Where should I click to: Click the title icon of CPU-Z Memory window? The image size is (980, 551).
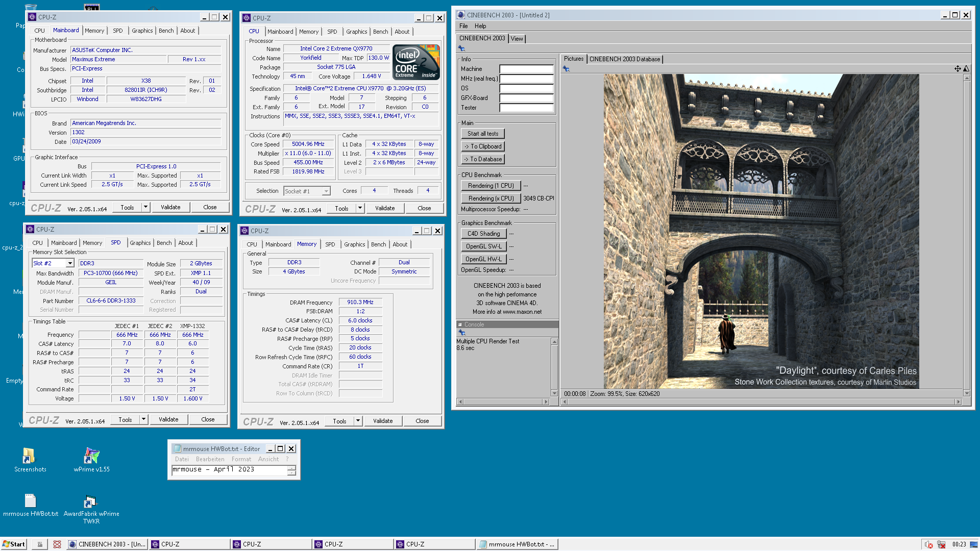click(244, 231)
